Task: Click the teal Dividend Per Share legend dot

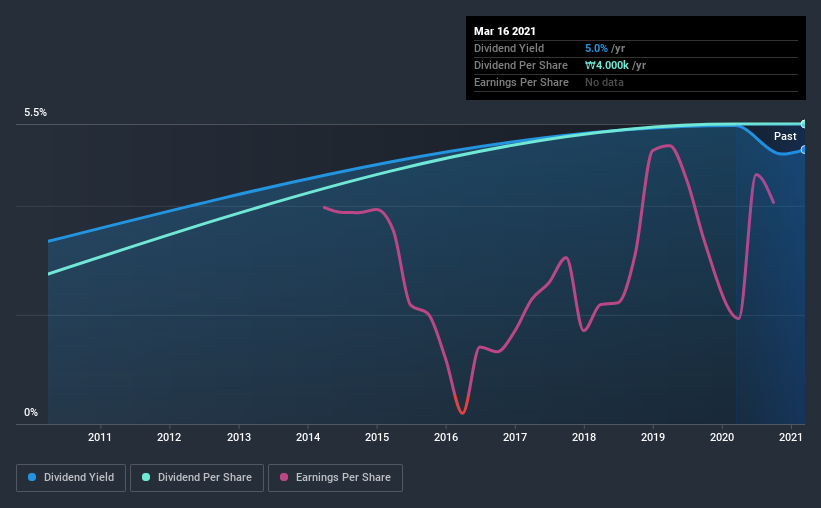Action: tap(146, 477)
